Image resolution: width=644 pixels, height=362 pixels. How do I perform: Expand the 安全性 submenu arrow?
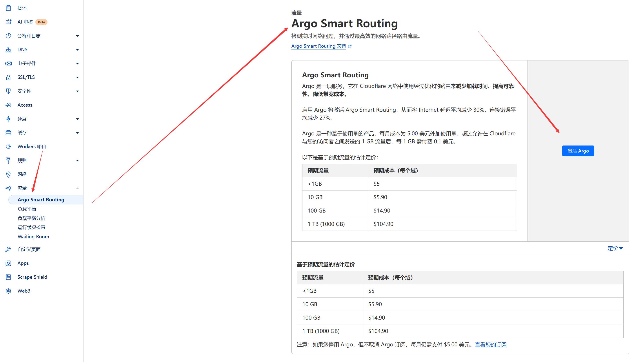pyautogui.click(x=77, y=91)
